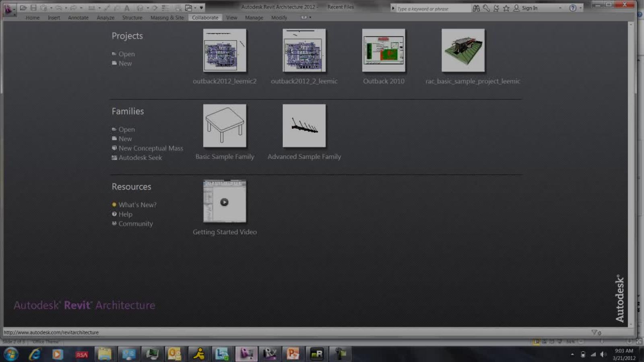Open the Massing & Site tab
This screenshot has height=362, width=644.
(x=167, y=18)
